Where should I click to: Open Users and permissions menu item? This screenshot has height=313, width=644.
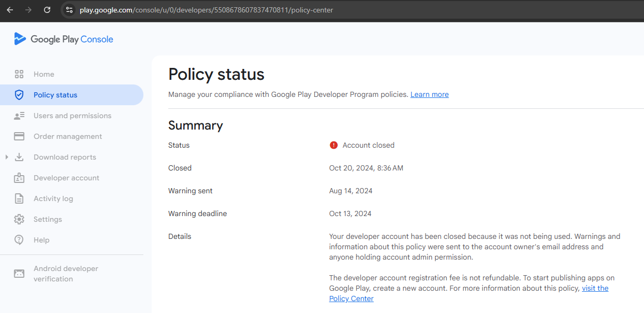(x=72, y=116)
